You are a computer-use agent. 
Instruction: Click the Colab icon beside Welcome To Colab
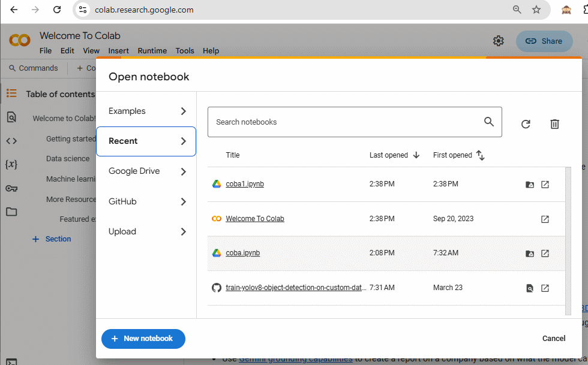point(217,219)
